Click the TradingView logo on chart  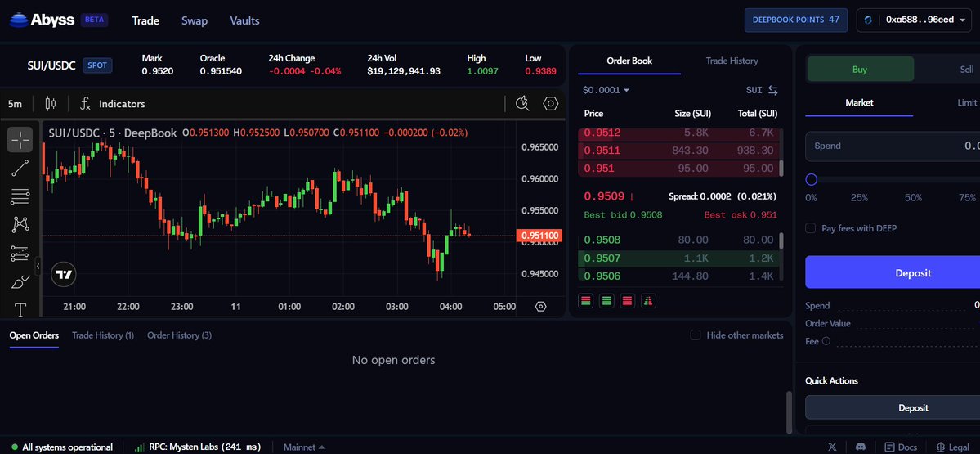click(63, 274)
